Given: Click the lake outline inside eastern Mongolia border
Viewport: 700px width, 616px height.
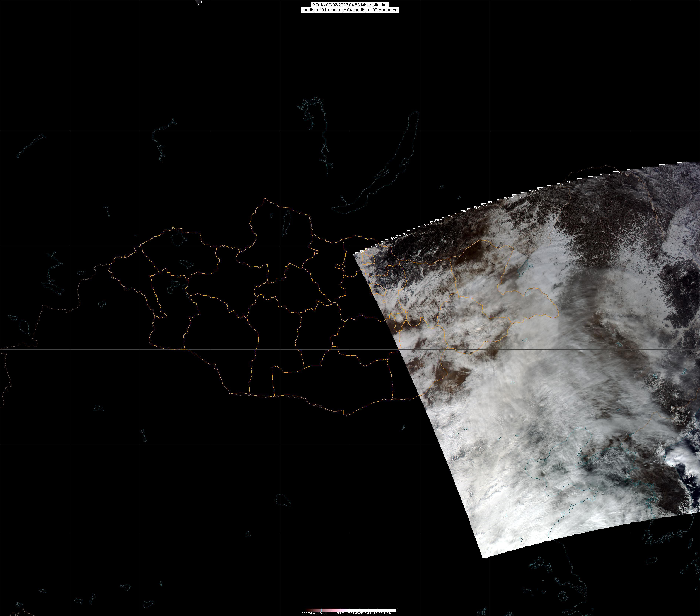Looking at the screenshot, I should pos(528,293).
